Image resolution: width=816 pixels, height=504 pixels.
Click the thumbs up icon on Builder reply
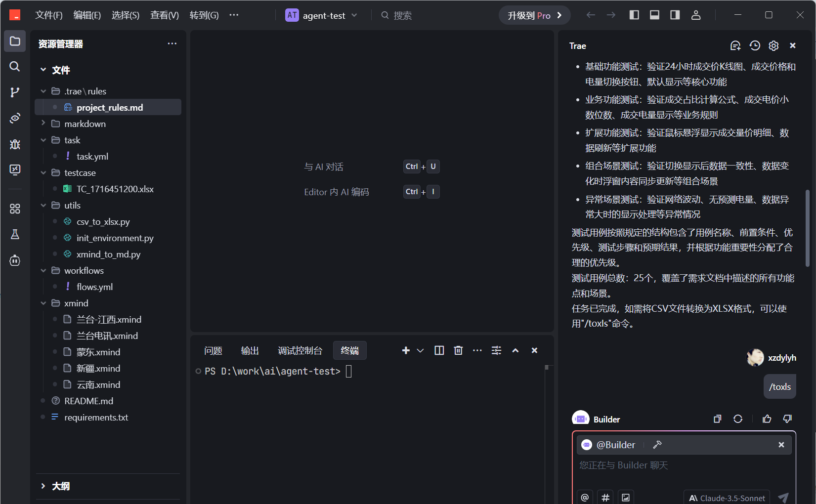coord(767,419)
